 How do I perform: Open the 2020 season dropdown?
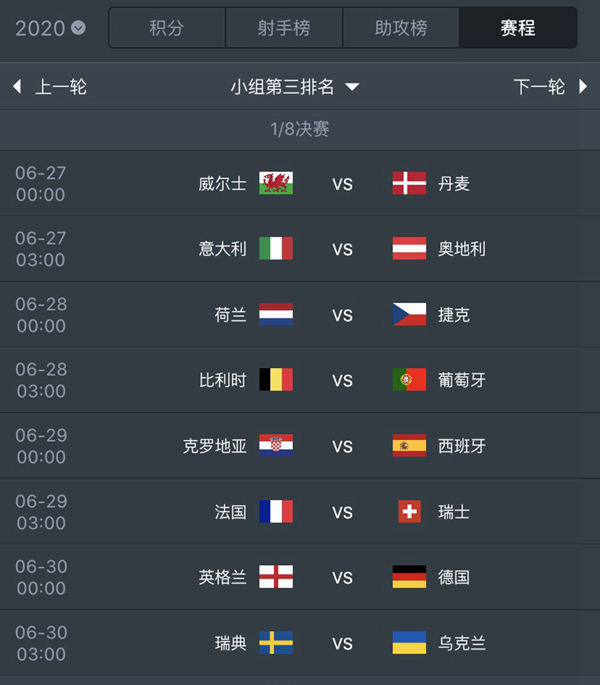click(50, 28)
